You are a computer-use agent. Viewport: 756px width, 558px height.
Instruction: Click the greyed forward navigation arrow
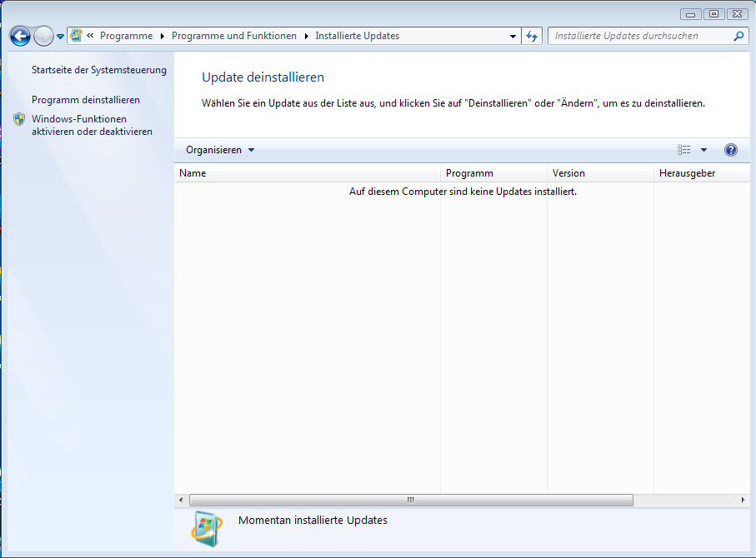(43, 36)
